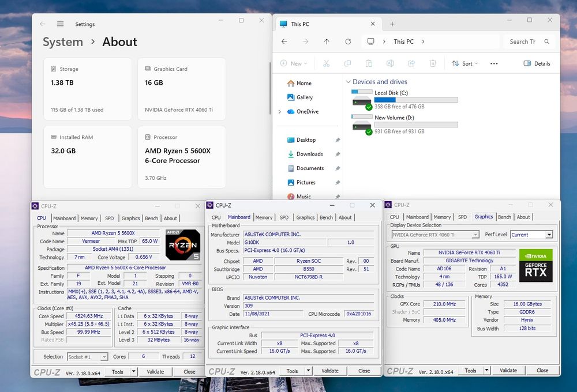Refresh the This PC explorer view
Image resolution: width=577 pixels, height=392 pixels.
348,42
